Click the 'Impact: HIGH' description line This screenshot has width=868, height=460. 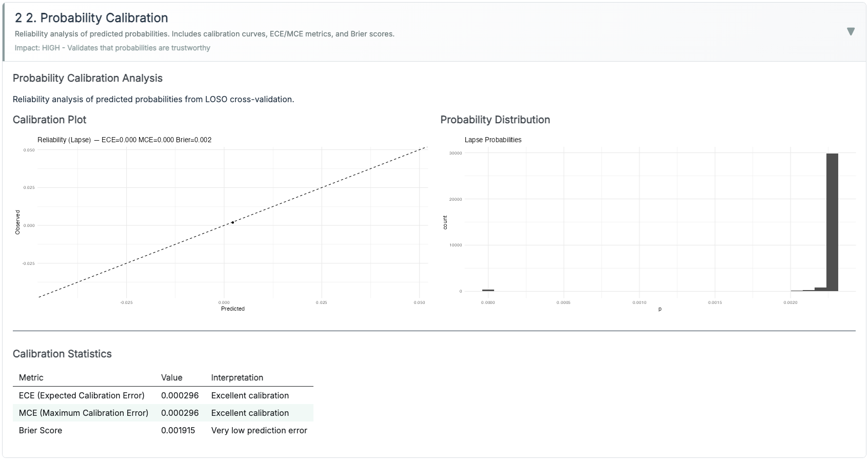pos(112,48)
